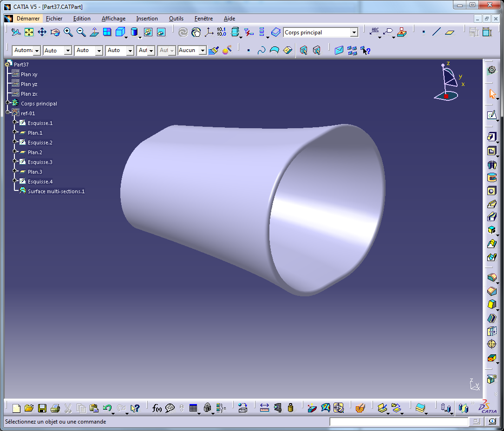Image resolution: width=504 pixels, height=431 pixels.
Task: Select Surface multi-sections.1 in the tree
Action: [55, 191]
